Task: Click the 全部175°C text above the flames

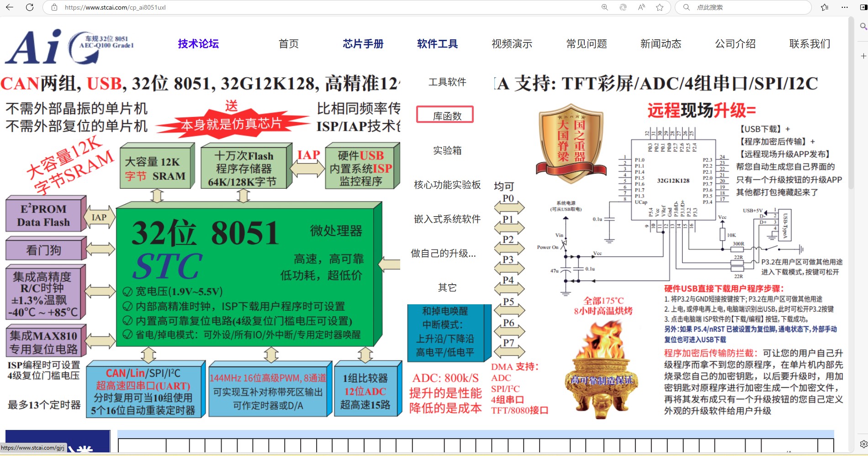Action: 603,301
